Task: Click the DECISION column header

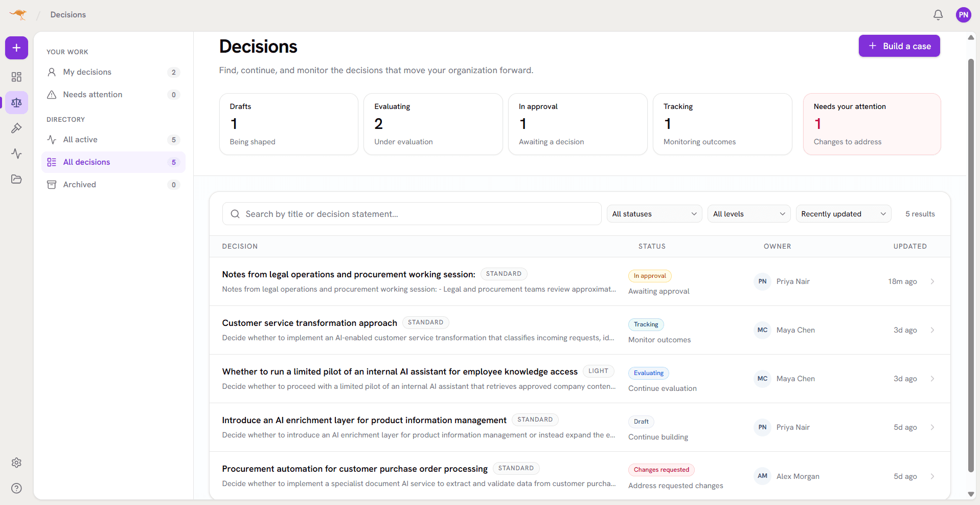Action: 240,246
